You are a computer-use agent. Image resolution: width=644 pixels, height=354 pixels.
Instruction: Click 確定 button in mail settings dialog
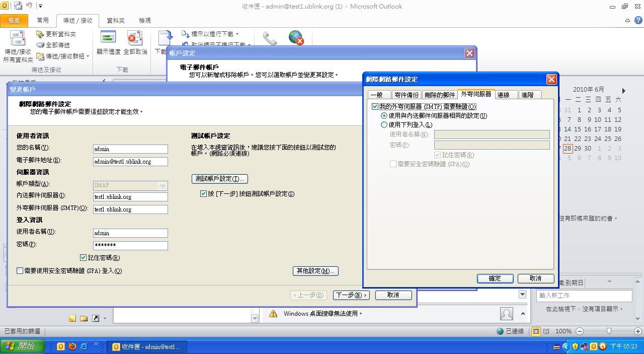click(x=495, y=278)
